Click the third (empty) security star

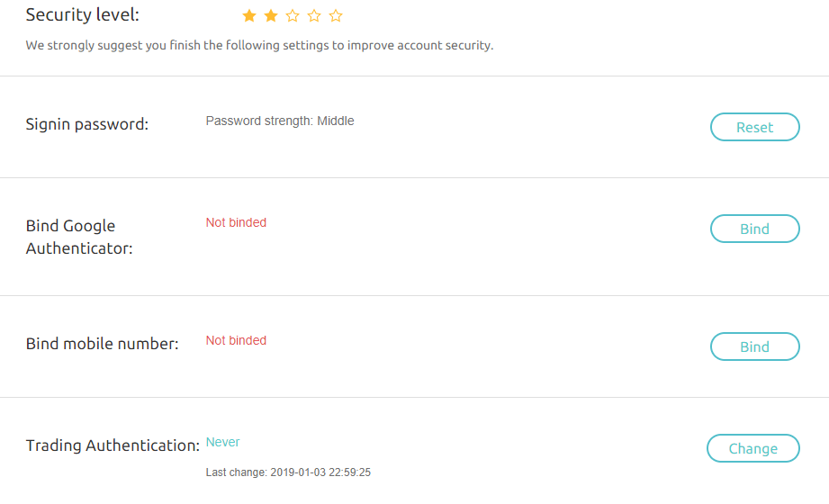(293, 16)
